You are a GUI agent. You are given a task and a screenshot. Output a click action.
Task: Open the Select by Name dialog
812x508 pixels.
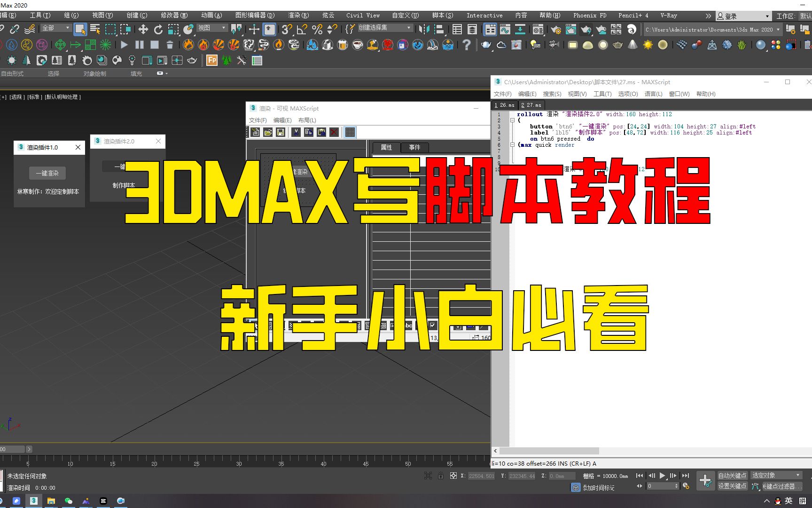coord(95,29)
